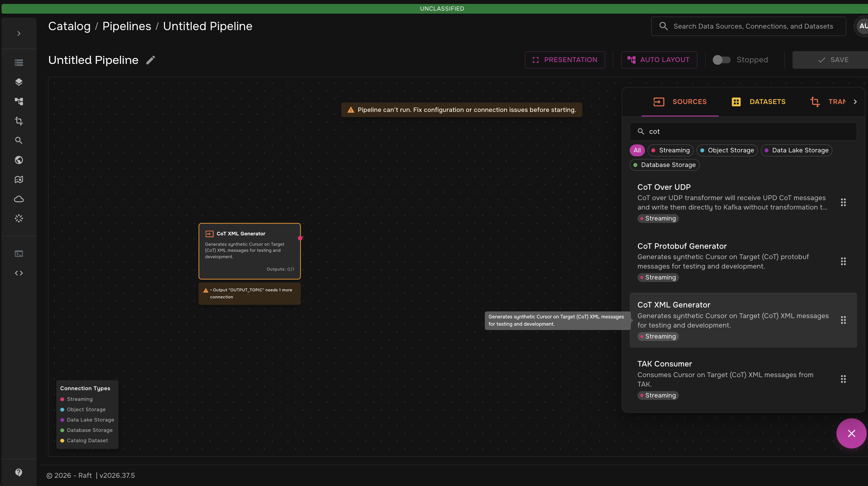Toggle the Streaming filter chip
Screen dimensions: 868x486
coord(670,150)
